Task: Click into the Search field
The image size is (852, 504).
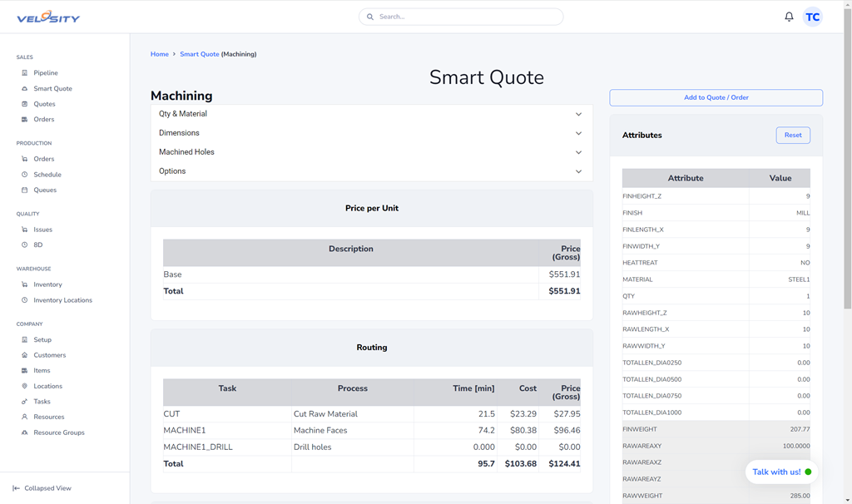Action: [x=466, y=17]
